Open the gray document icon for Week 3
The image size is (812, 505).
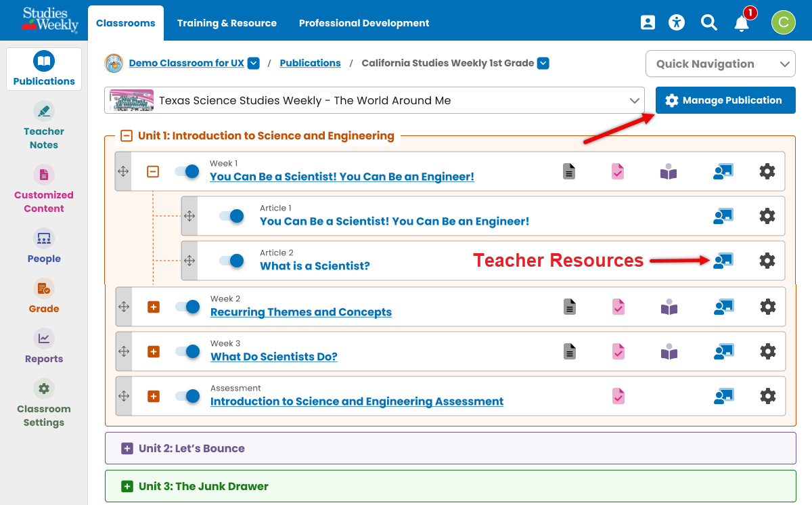point(570,351)
